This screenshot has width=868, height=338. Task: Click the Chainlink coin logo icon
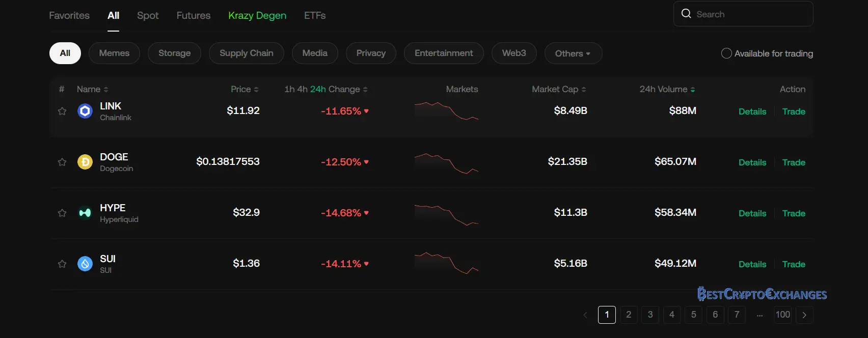pyautogui.click(x=85, y=111)
